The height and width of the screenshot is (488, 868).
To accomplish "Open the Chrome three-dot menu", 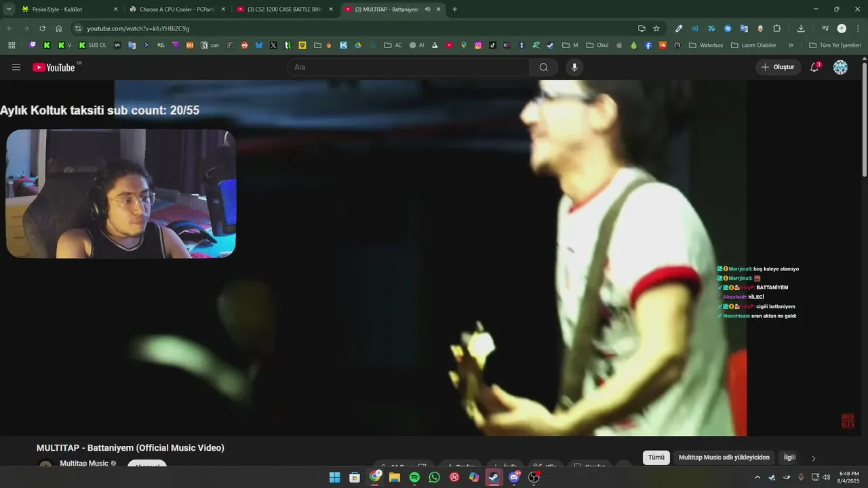I will coord(856,28).
